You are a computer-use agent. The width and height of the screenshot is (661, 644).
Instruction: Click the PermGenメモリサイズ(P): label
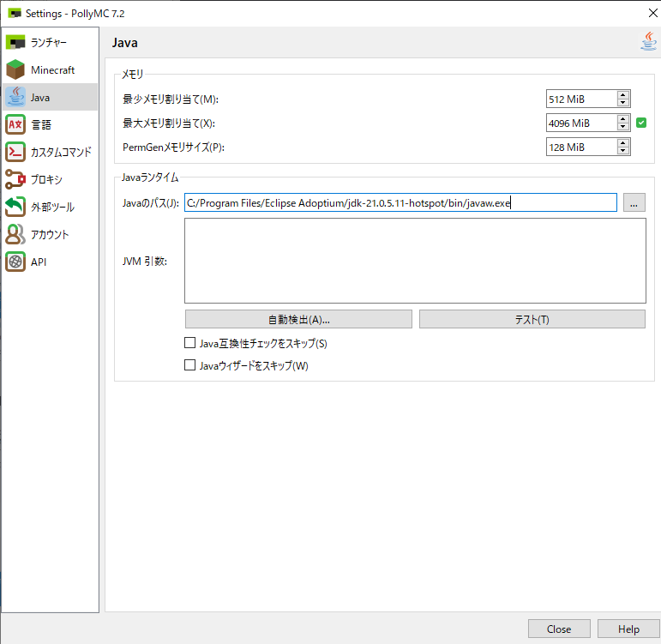pyautogui.click(x=173, y=147)
